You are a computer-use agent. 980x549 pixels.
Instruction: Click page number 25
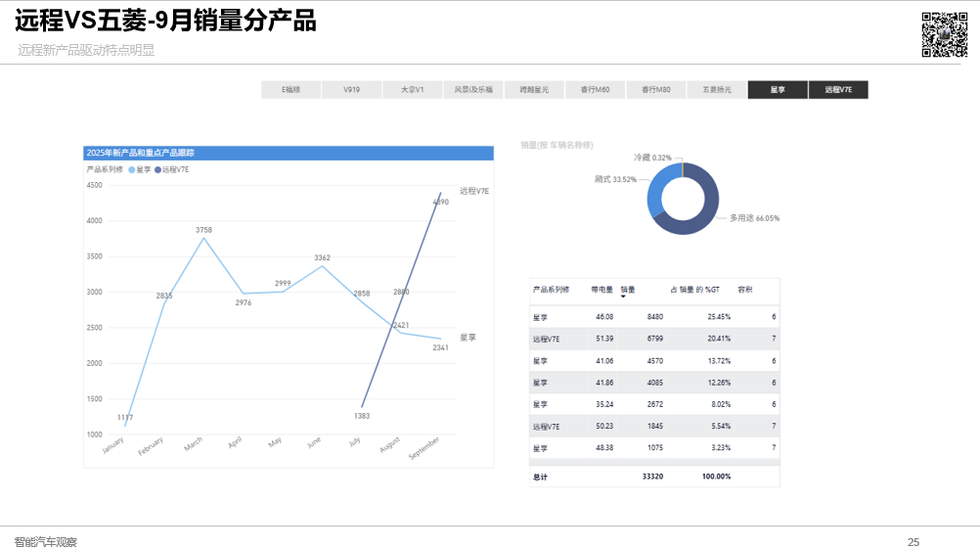coord(913,542)
